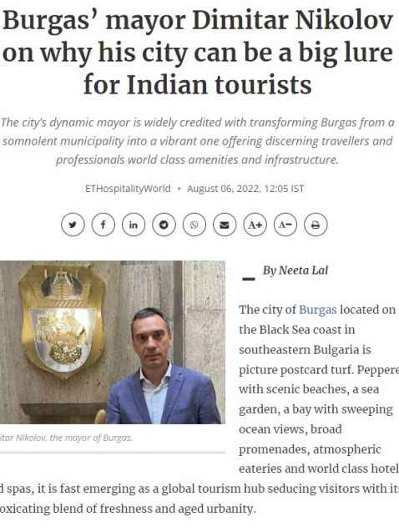
Task: Click the dash beside the author byline
Action: click(249, 279)
